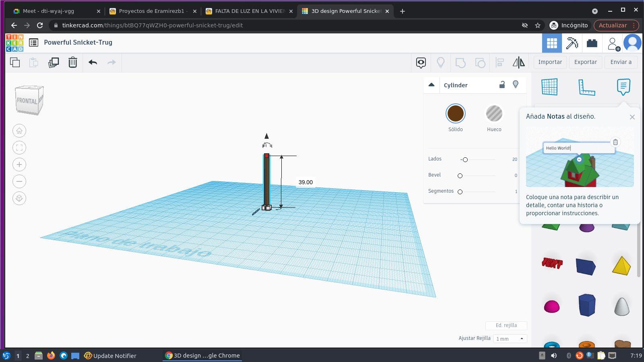Select the Workplane tool
644x362 pixels.
pos(550,87)
